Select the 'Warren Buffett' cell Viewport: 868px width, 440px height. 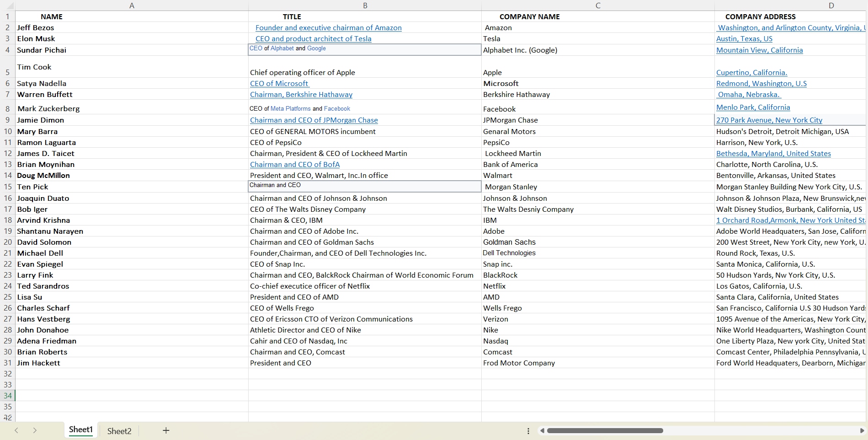132,95
